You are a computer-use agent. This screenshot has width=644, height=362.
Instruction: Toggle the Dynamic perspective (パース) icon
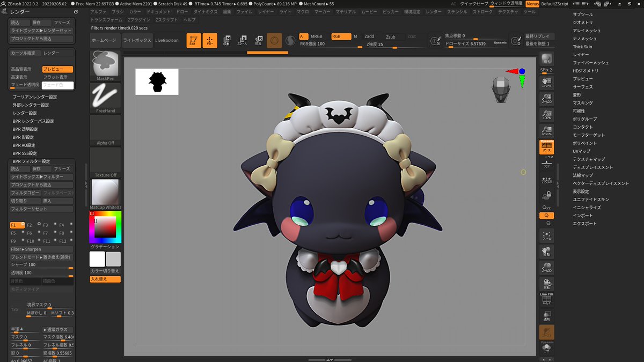coord(546,147)
